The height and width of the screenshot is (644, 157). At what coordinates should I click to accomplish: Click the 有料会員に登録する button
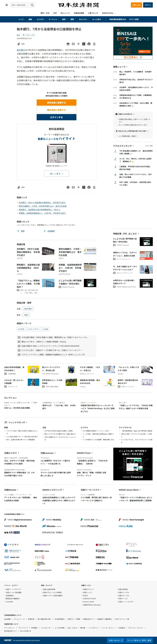[57, 103]
